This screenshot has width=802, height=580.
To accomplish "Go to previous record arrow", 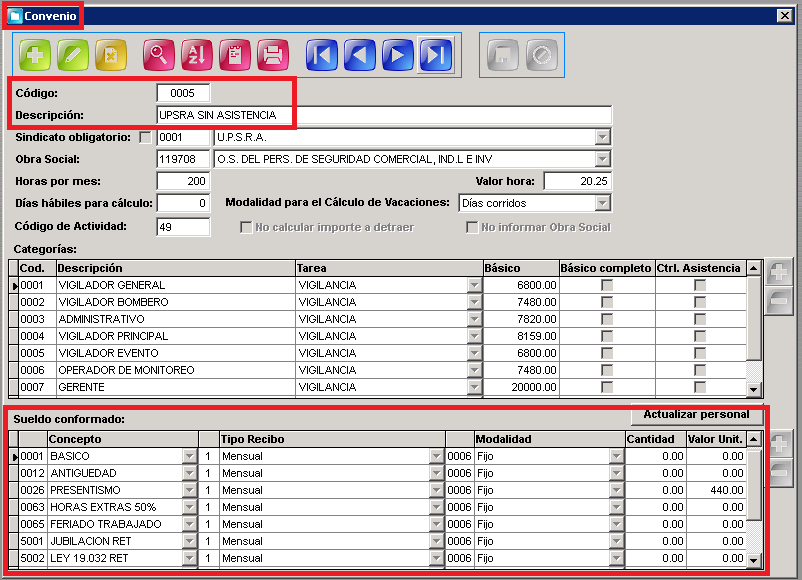I will pos(360,55).
